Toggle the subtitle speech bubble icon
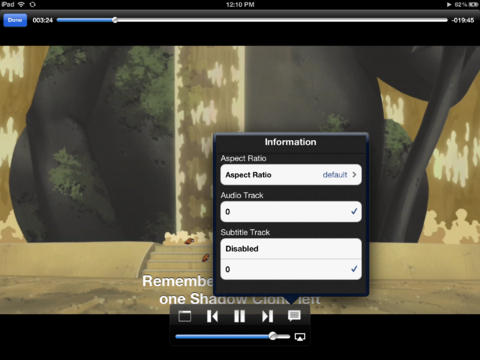Image resolution: width=480 pixels, height=360 pixels. (x=294, y=316)
